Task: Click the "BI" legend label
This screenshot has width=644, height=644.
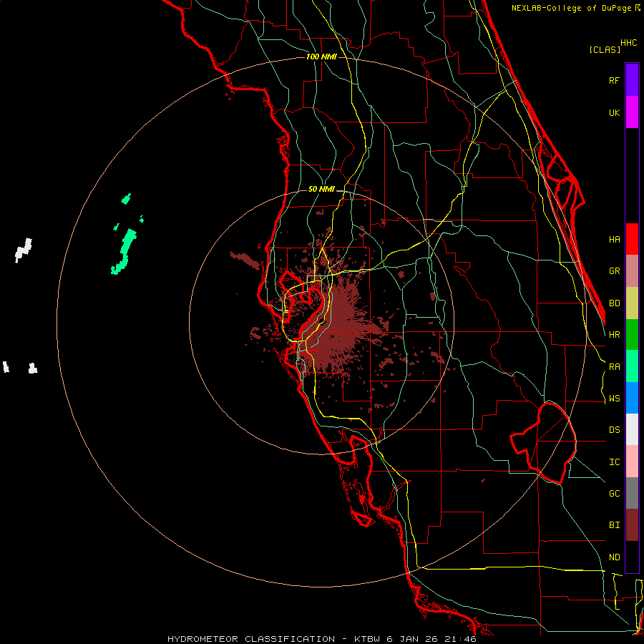Action: point(614,525)
